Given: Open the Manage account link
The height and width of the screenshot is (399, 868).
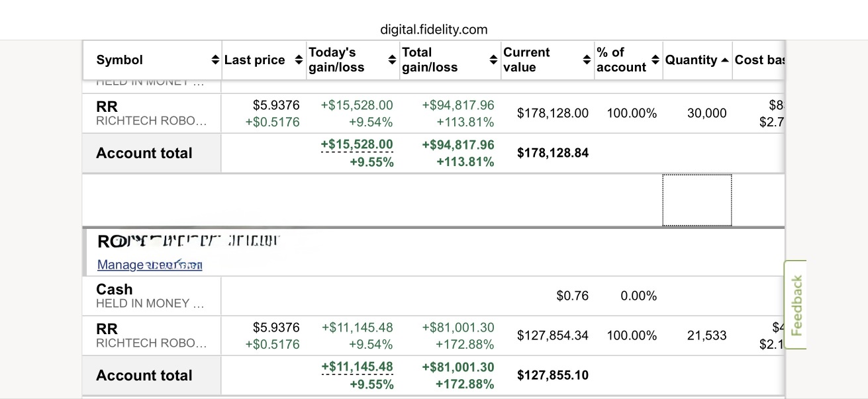Looking at the screenshot, I should (150, 265).
